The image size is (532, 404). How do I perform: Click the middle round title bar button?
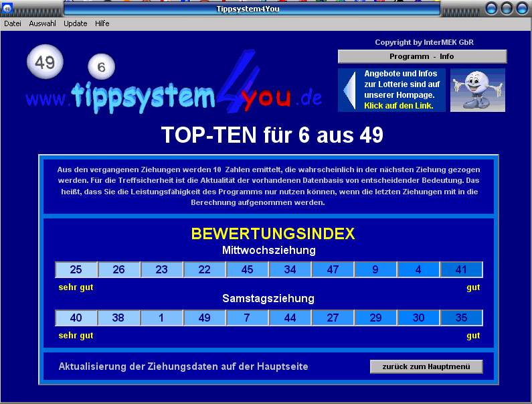[x=506, y=9]
